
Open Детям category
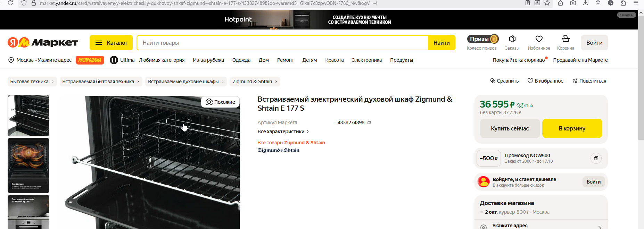[309, 60]
